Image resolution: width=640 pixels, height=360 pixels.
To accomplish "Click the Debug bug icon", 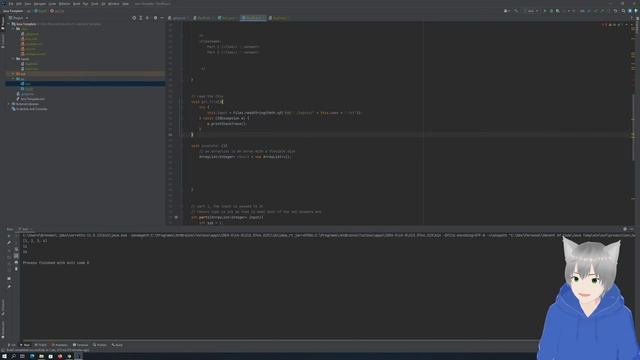I will (551, 11).
